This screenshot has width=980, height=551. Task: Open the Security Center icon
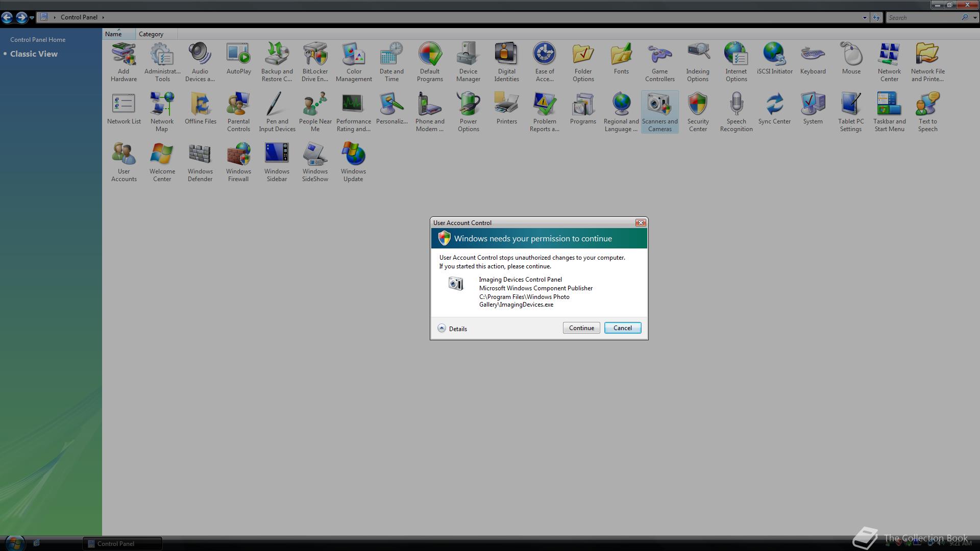click(x=698, y=112)
